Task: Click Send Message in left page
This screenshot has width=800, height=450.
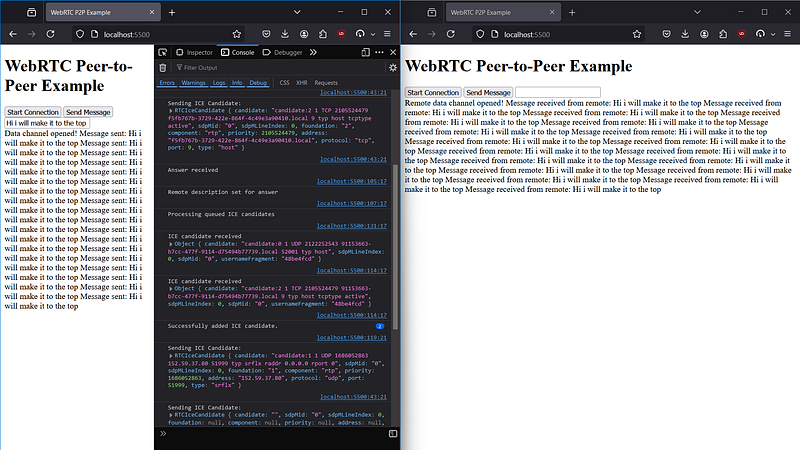Action: pyautogui.click(x=88, y=112)
